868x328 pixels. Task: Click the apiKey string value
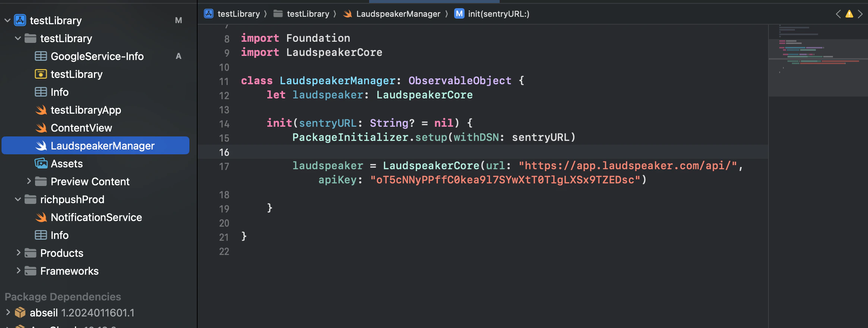coord(505,180)
